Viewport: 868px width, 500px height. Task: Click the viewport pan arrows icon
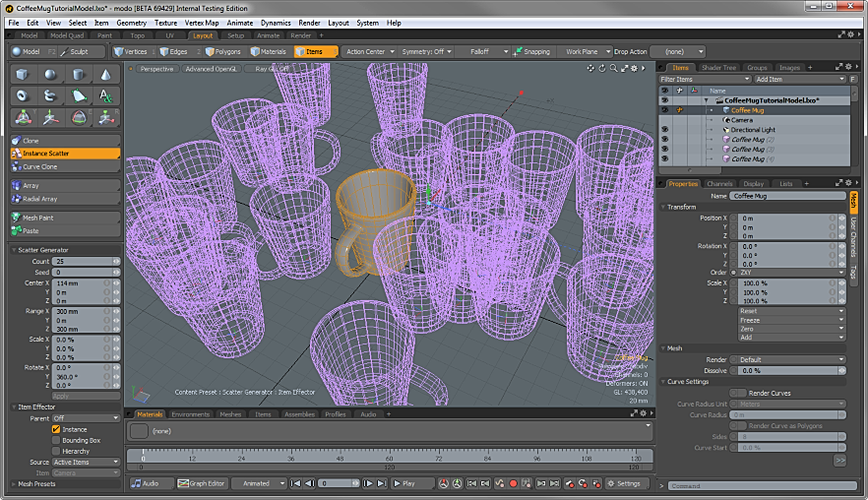click(590, 68)
